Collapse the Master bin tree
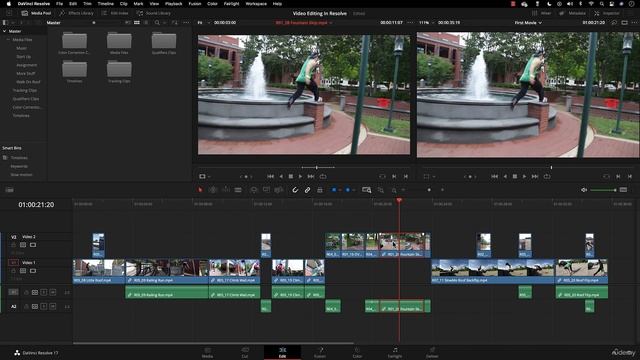This screenshot has height=360, width=640. click(4, 31)
